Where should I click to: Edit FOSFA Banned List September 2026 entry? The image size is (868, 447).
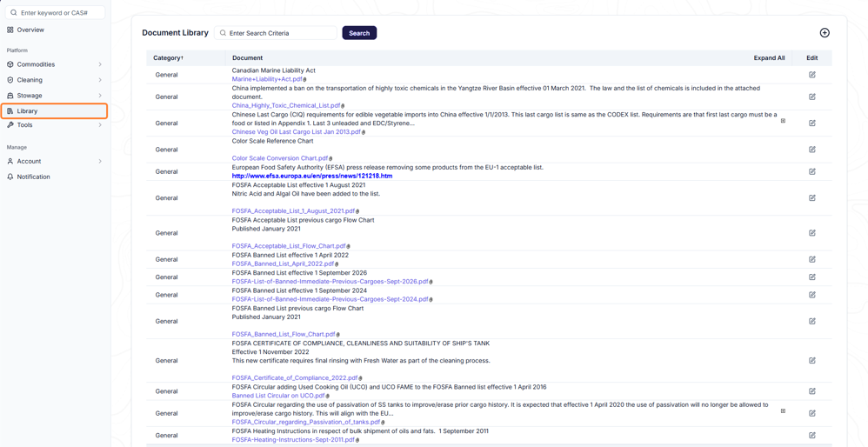coord(812,277)
